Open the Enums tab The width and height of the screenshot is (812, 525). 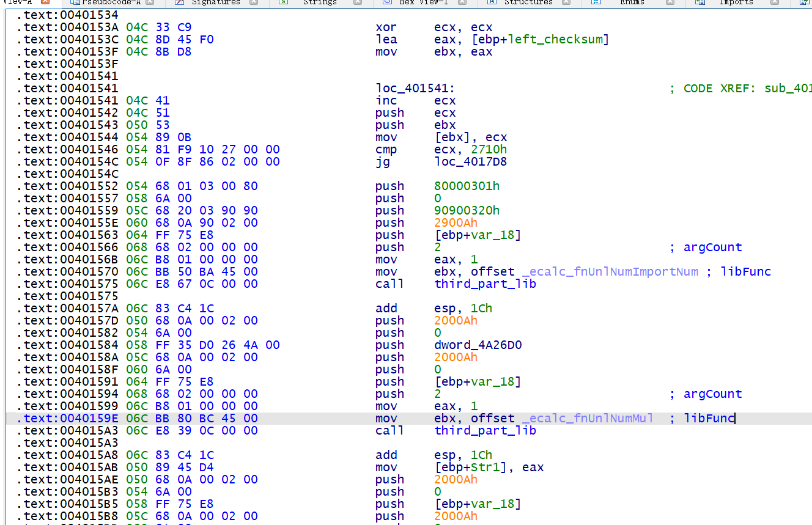(632, 2)
